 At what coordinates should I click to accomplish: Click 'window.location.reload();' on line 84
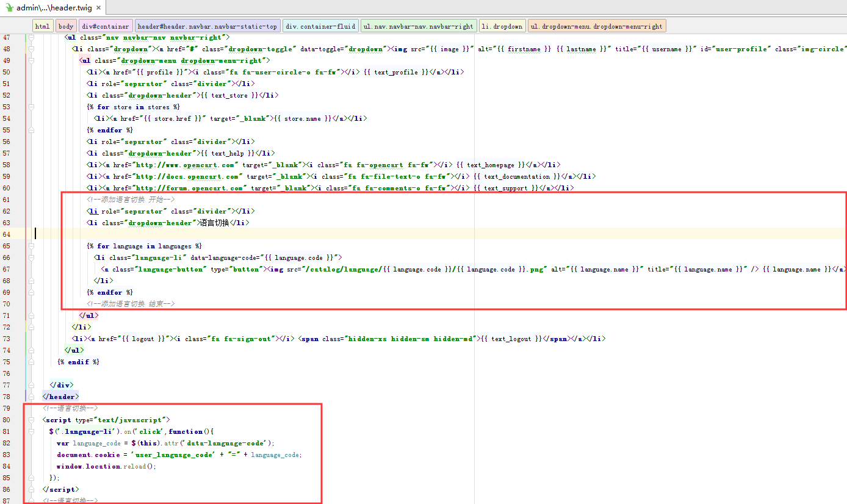[106, 466]
